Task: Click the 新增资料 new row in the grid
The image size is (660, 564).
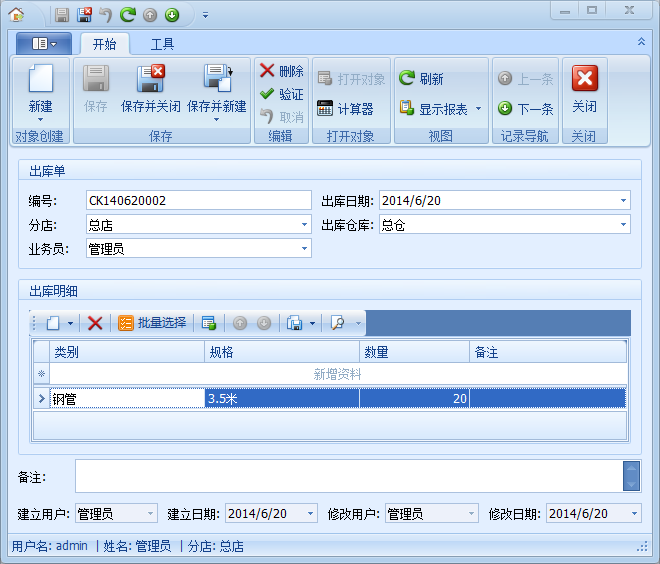Action: click(x=337, y=374)
